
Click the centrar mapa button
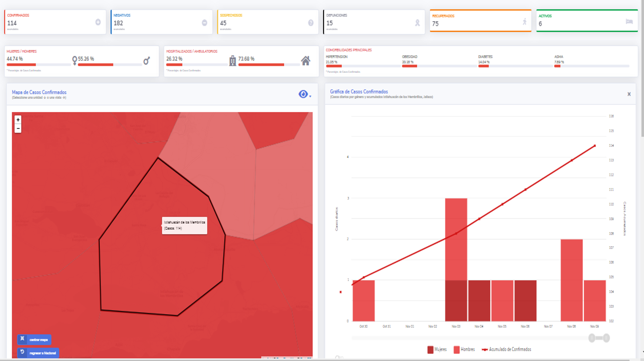click(x=34, y=339)
